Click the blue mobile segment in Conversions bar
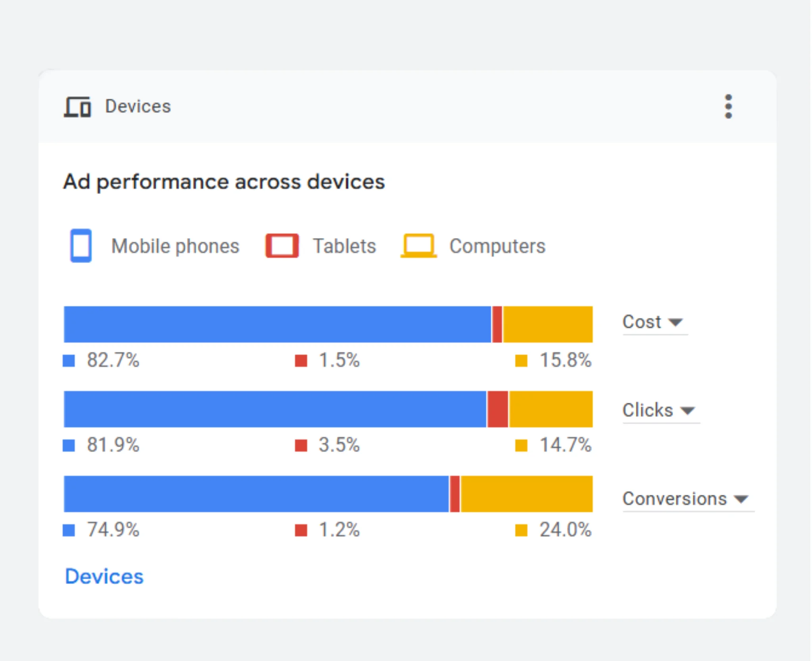 (x=256, y=494)
